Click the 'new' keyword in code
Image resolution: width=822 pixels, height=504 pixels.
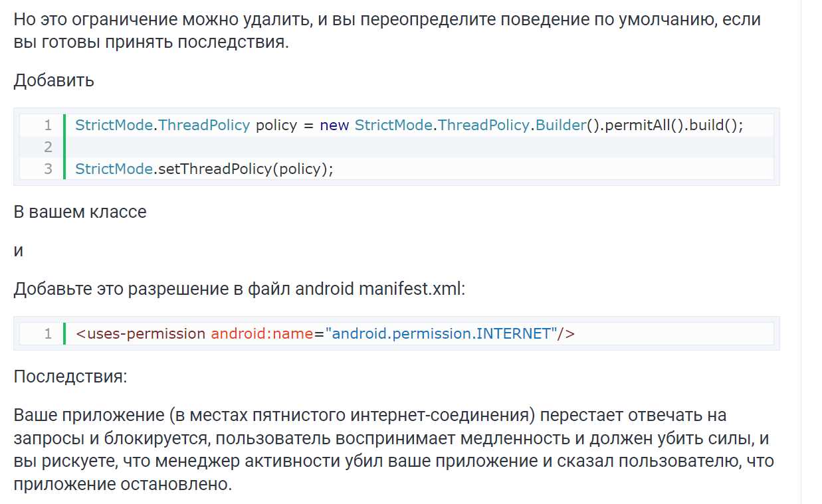(334, 126)
